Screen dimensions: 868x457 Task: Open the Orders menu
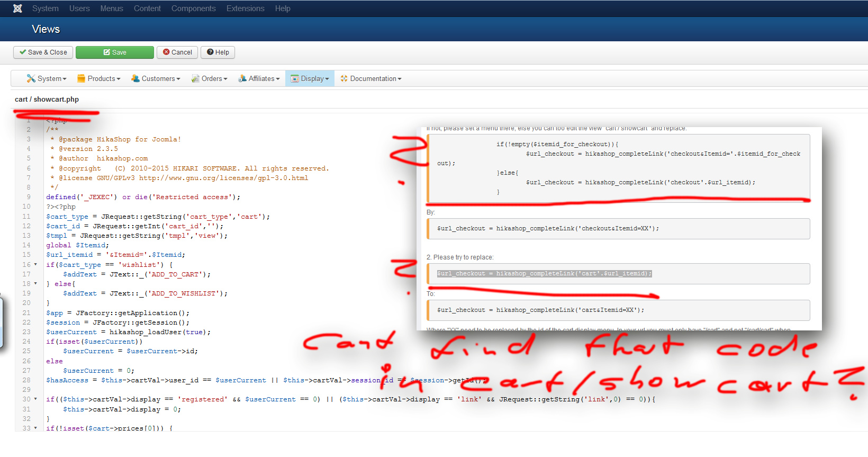pyautogui.click(x=210, y=78)
